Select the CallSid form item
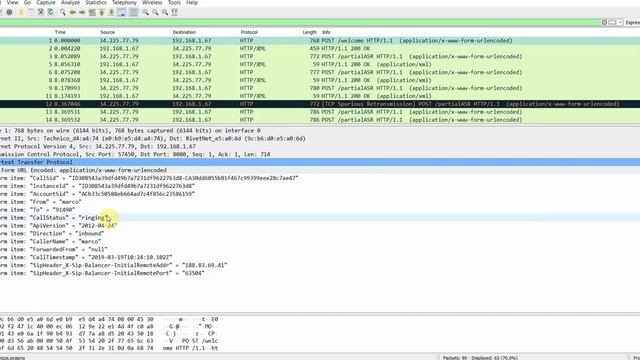Screen dimensions: 640x360 320,178
